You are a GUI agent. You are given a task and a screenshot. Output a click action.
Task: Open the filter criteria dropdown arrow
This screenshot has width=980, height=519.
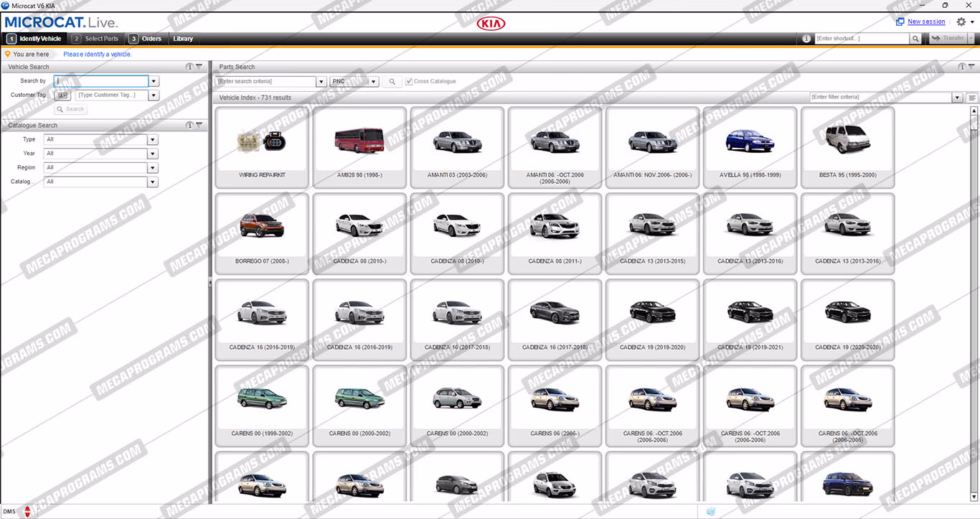click(x=958, y=98)
